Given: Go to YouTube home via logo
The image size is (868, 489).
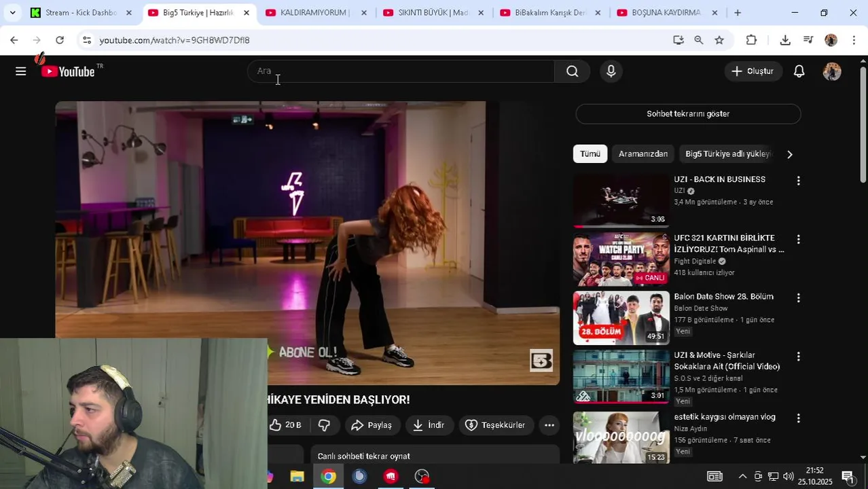Looking at the screenshot, I should click(x=68, y=71).
